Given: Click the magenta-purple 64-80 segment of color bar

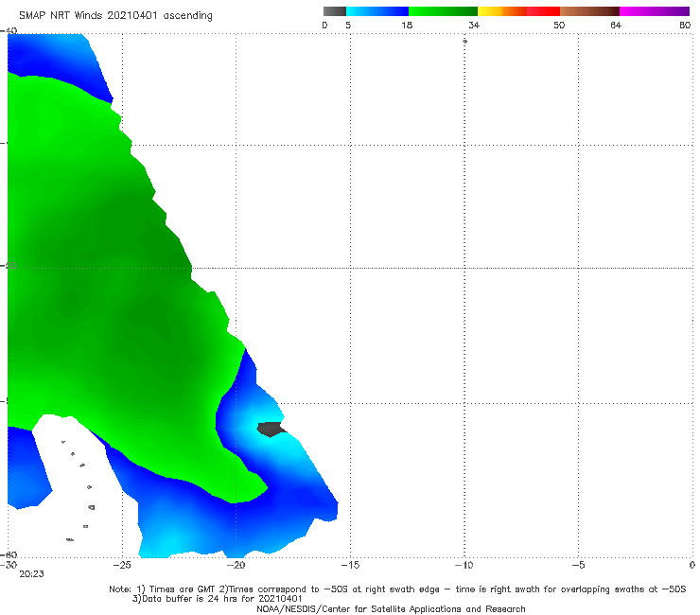Looking at the screenshot, I should click(x=655, y=11).
